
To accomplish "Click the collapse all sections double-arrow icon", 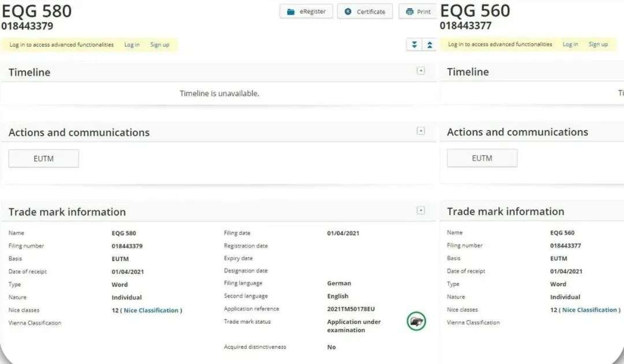I will point(429,44).
